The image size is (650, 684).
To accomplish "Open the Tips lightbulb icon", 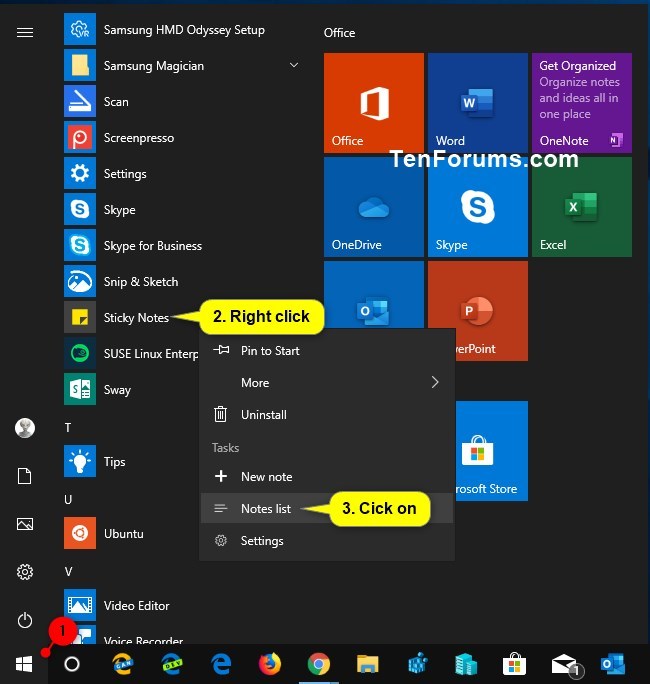I will (x=80, y=461).
